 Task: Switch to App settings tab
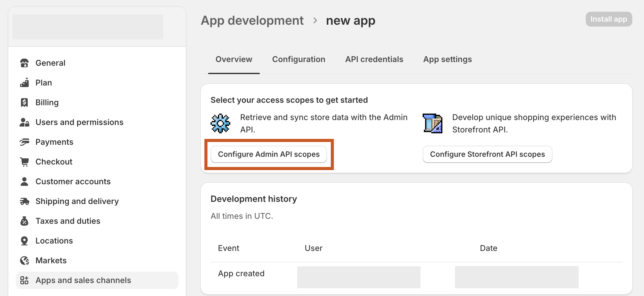point(447,59)
